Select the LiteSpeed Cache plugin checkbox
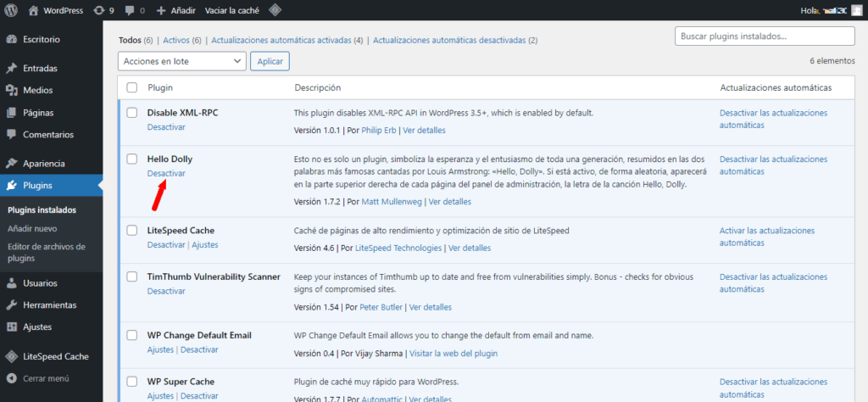The height and width of the screenshot is (402, 868). point(131,231)
